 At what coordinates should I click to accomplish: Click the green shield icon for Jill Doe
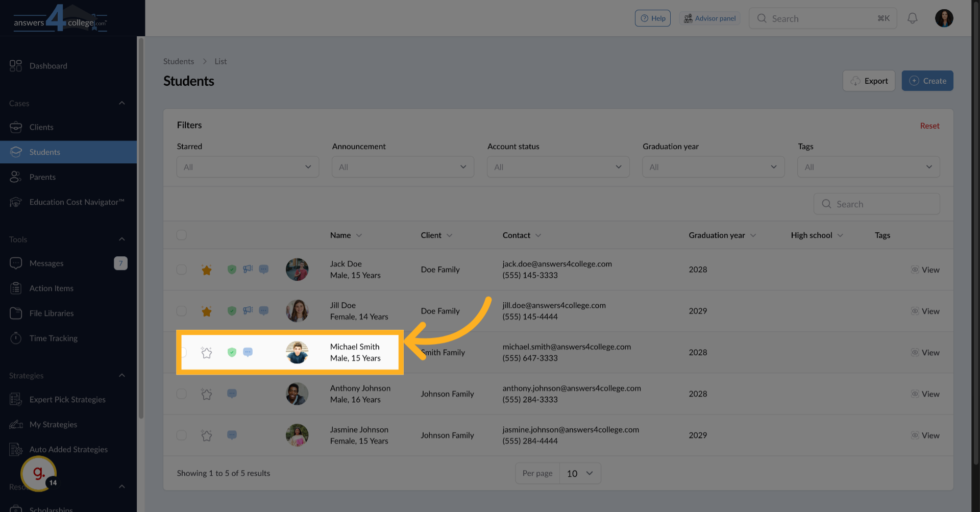click(x=232, y=311)
